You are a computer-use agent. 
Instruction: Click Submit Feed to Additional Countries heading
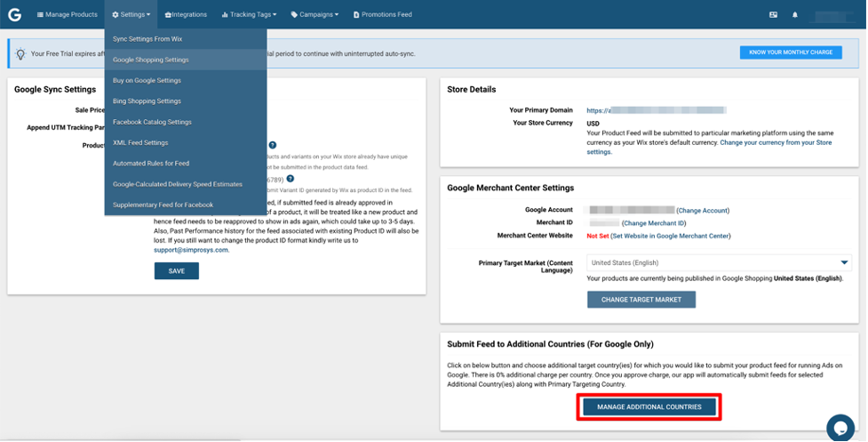(550, 344)
